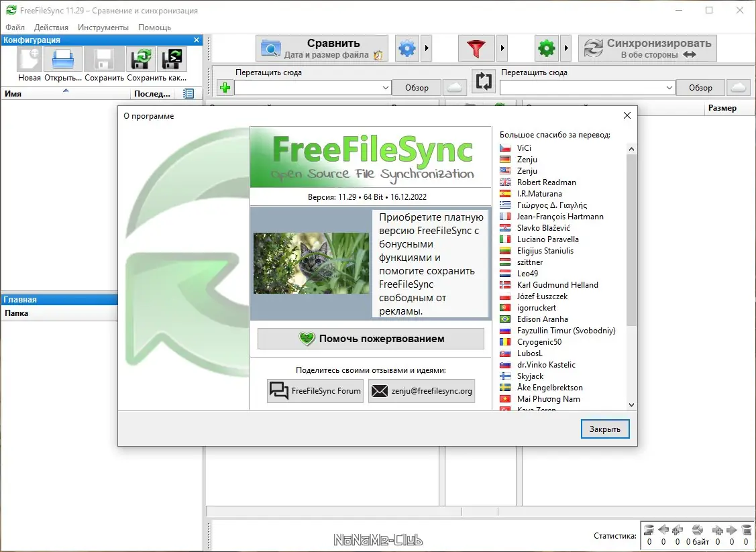Select I.R.Maturana in translators list
Viewport: 756px width, 552px height.
[539, 194]
